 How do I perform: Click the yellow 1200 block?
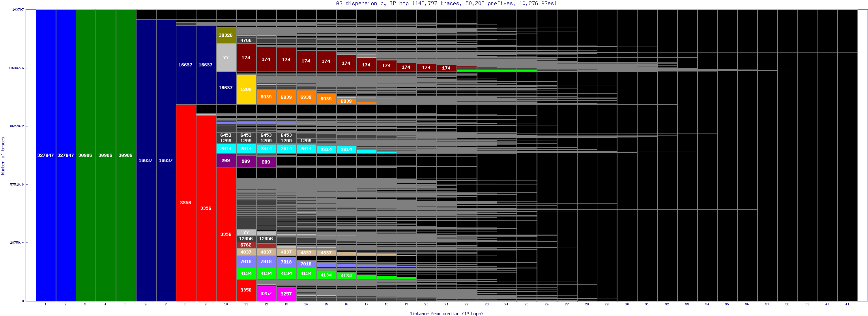click(x=246, y=89)
